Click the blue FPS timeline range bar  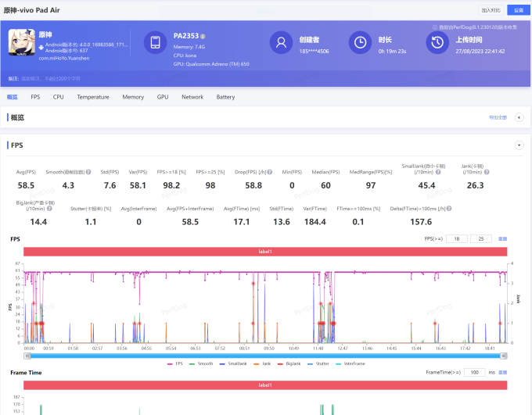[266, 356]
